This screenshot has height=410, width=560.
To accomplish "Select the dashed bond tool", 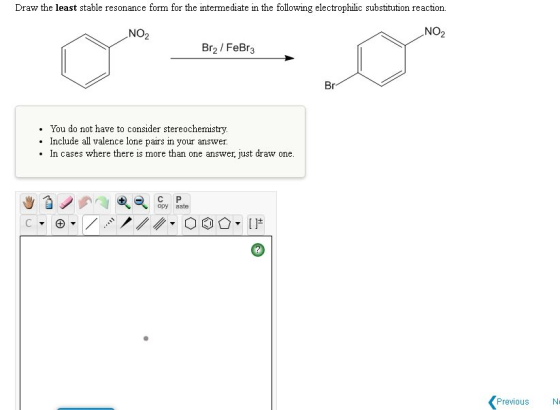I will [109, 224].
